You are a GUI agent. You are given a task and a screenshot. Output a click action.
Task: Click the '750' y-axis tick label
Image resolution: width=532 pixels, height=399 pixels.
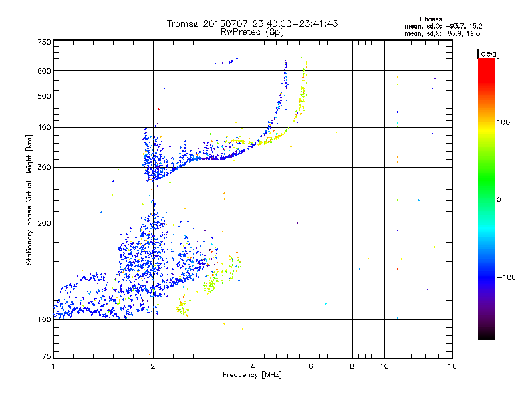44,42
